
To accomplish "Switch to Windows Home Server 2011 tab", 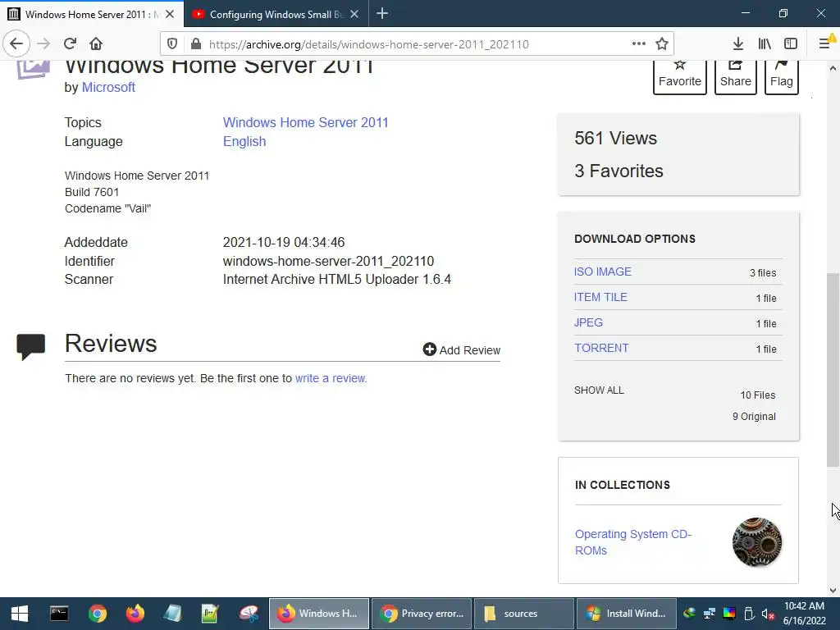I will click(x=92, y=14).
